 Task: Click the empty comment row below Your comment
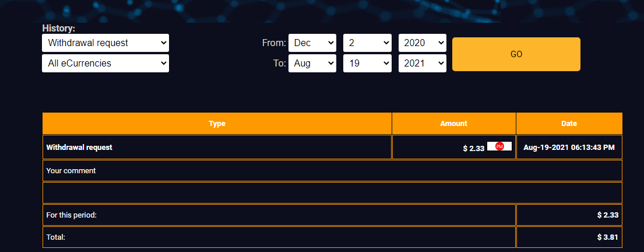click(332, 193)
